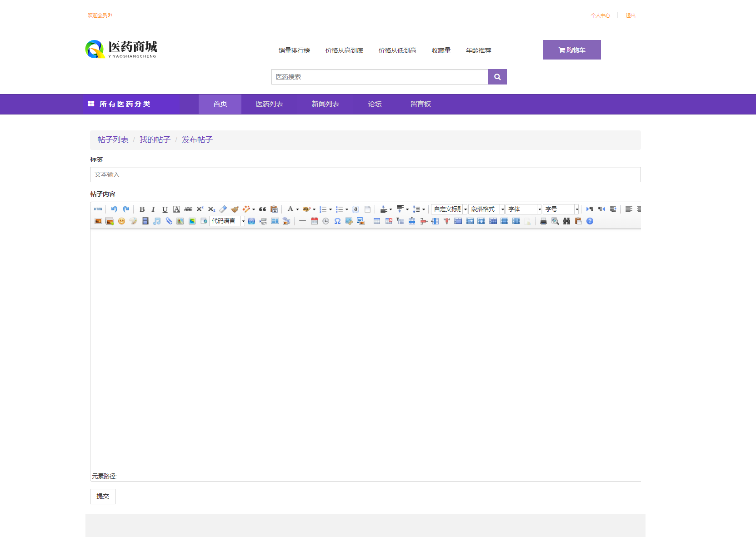Insert a hyperlink using the link icon
The image size is (756, 537).
point(169,221)
